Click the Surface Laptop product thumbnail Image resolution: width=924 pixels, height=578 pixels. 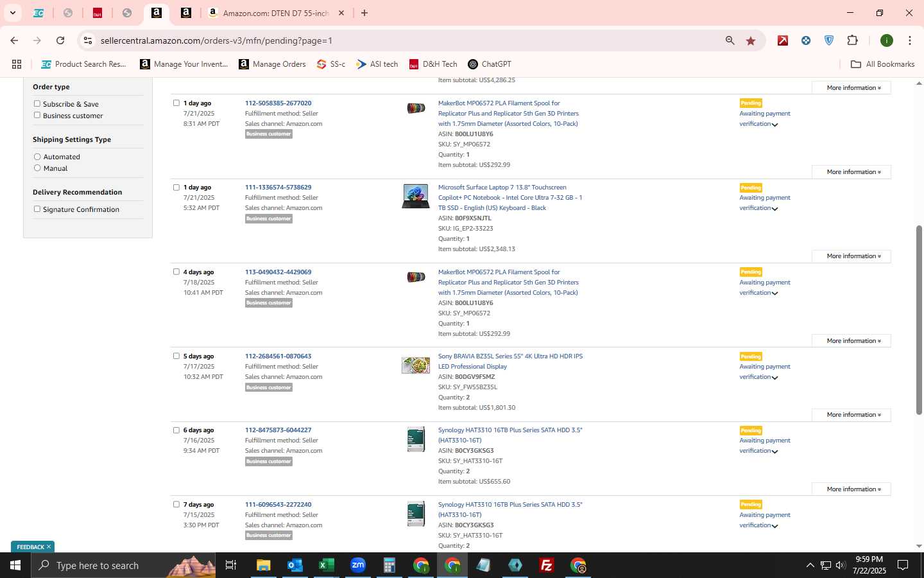[x=416, y=196]
